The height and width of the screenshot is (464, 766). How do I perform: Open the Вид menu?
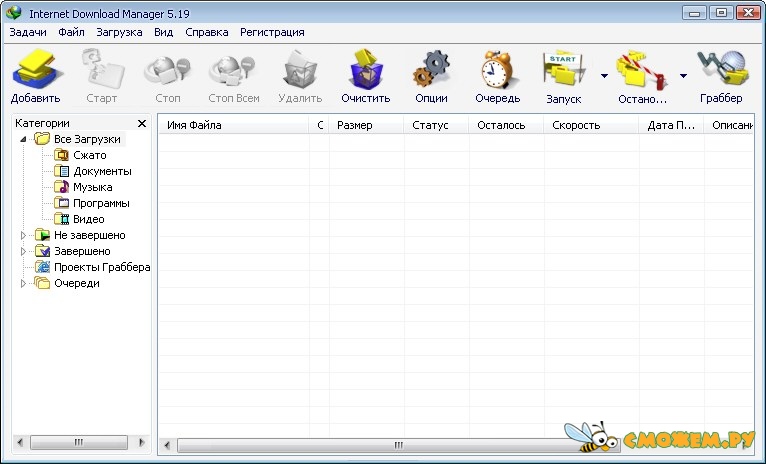point(164,32)
